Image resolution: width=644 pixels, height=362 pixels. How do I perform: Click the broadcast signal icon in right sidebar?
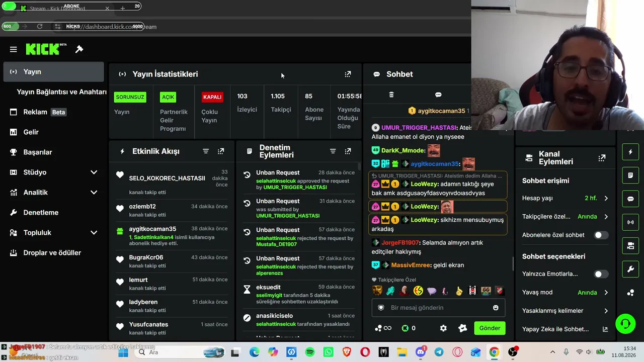tap(630, 222)
